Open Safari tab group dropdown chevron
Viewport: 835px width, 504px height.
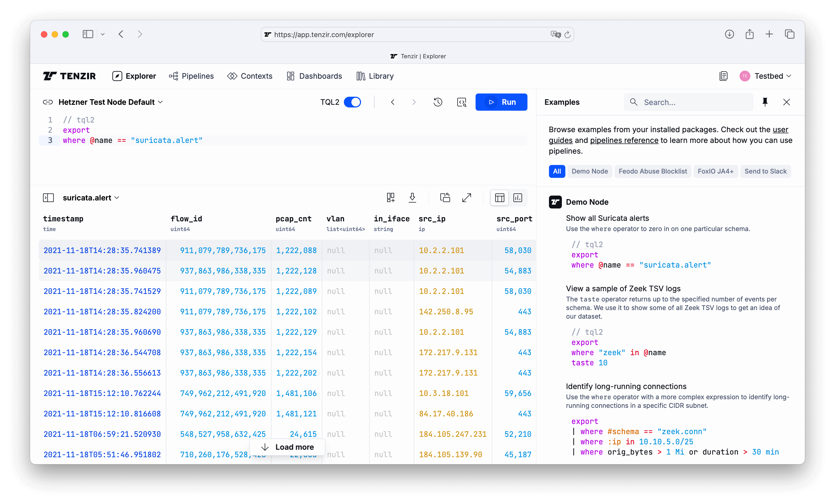tap(103, 34)
